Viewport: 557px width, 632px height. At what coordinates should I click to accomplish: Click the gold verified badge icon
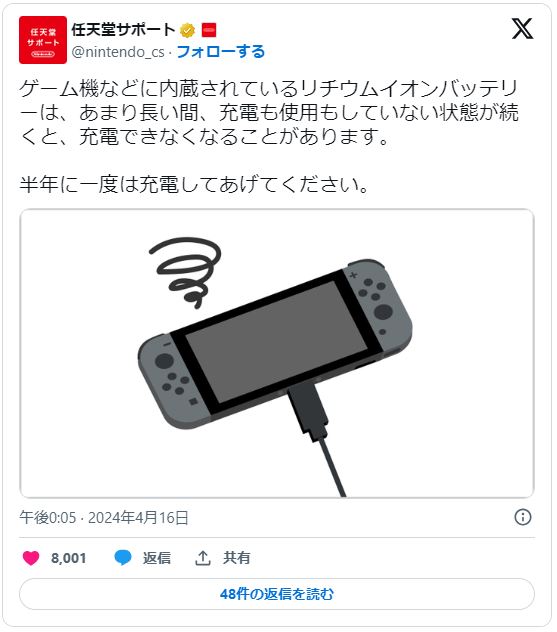pos(187,30)
